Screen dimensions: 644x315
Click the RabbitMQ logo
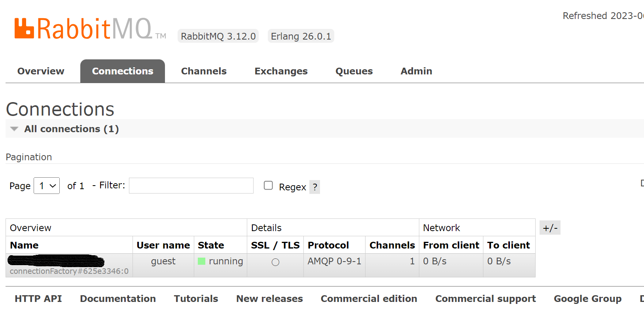coord(90,28)
